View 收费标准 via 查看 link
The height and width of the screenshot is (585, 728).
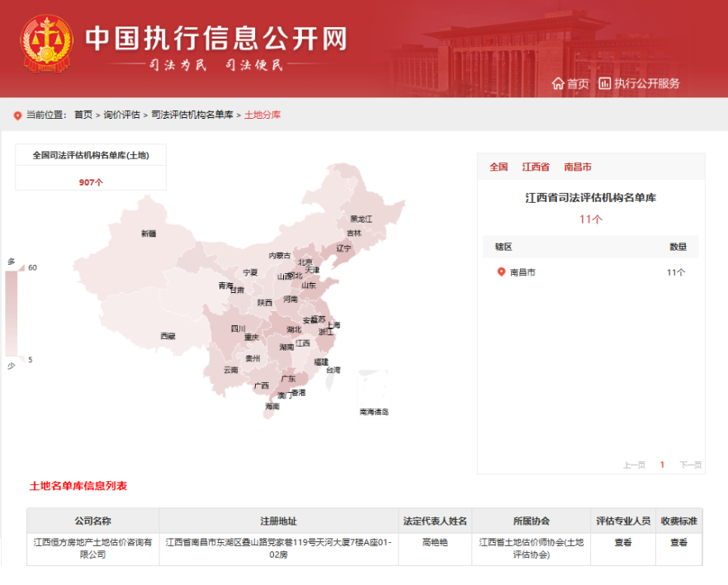coord(678,543)
